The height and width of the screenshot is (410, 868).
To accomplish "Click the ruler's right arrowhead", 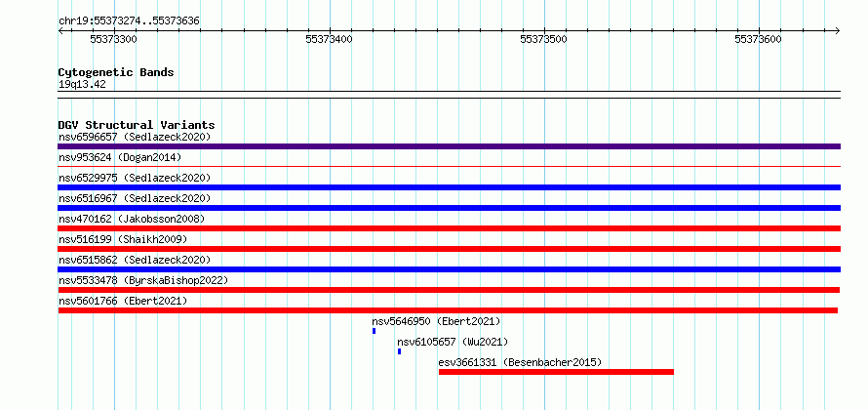I will (838, 30).
